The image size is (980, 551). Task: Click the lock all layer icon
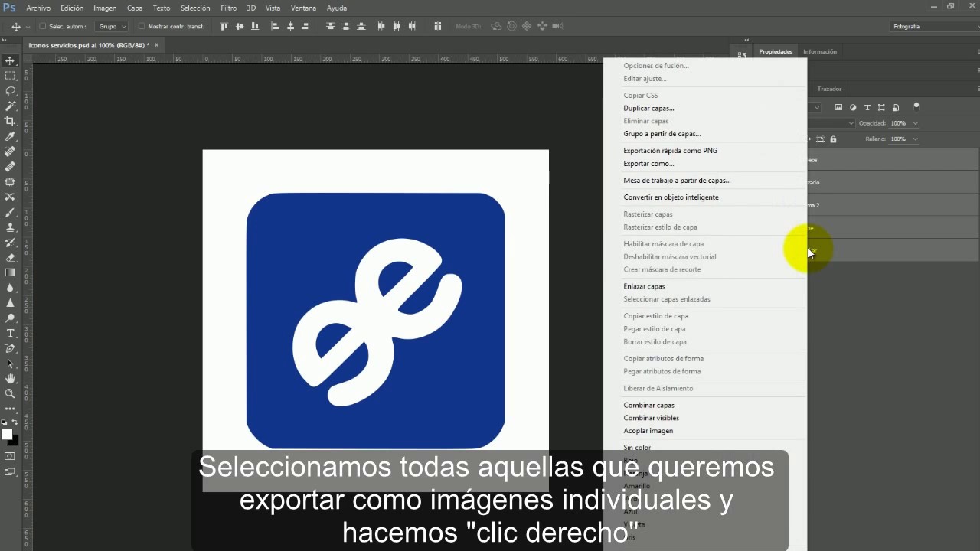[833, 139]
